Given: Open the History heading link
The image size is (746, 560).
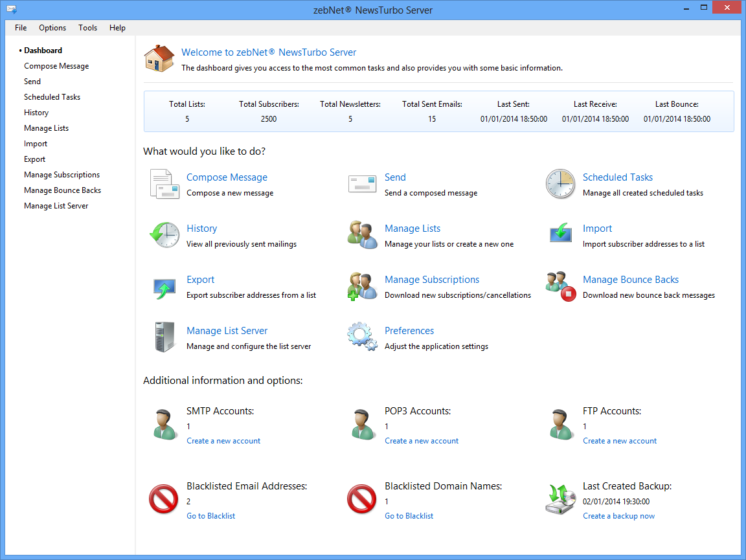Looking at the screenshot, I should point(202,229).
